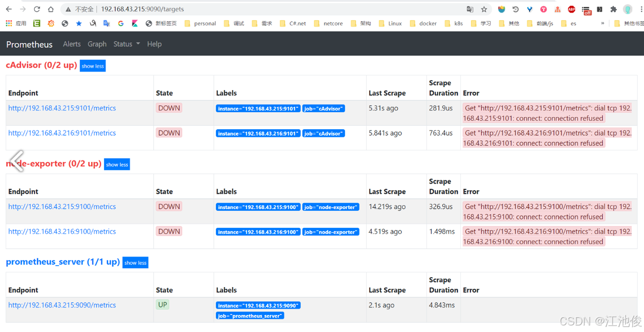The width and height of the screenshot is (644, 332).
Task: Click the history-clock extension icon
Action: coord(516,9)
